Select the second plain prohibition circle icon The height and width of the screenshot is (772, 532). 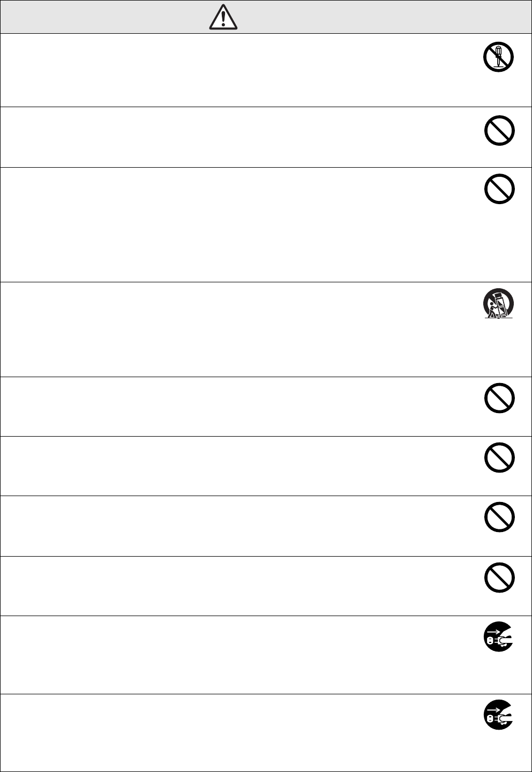click(499, 189)
